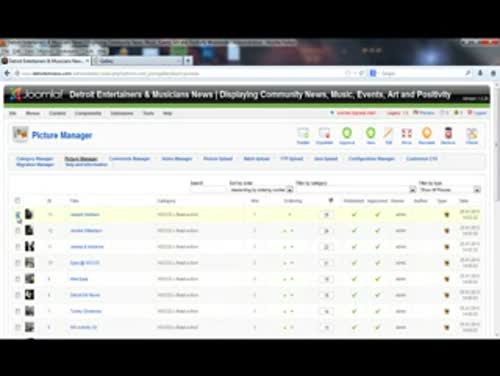
Task: Open the Help menu
Action: tap(167, 113)
